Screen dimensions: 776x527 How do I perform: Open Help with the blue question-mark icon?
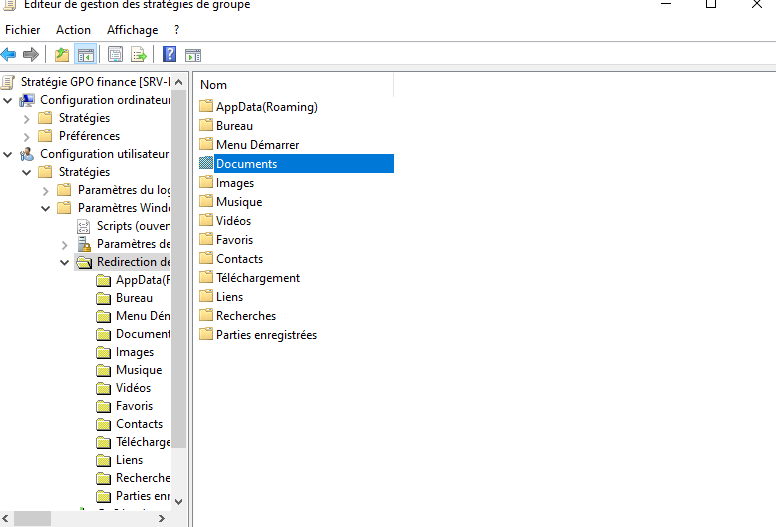(x=169, y=54)
